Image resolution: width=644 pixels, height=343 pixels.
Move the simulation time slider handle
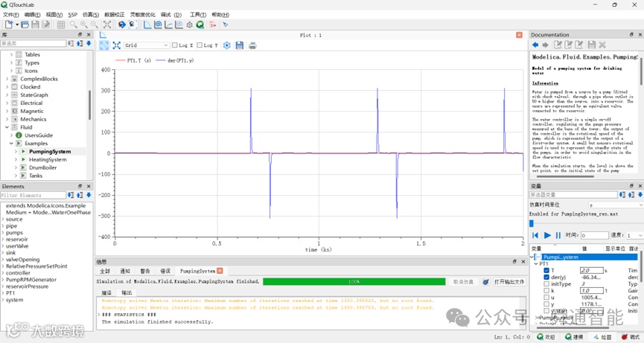[x=531, y=224]
